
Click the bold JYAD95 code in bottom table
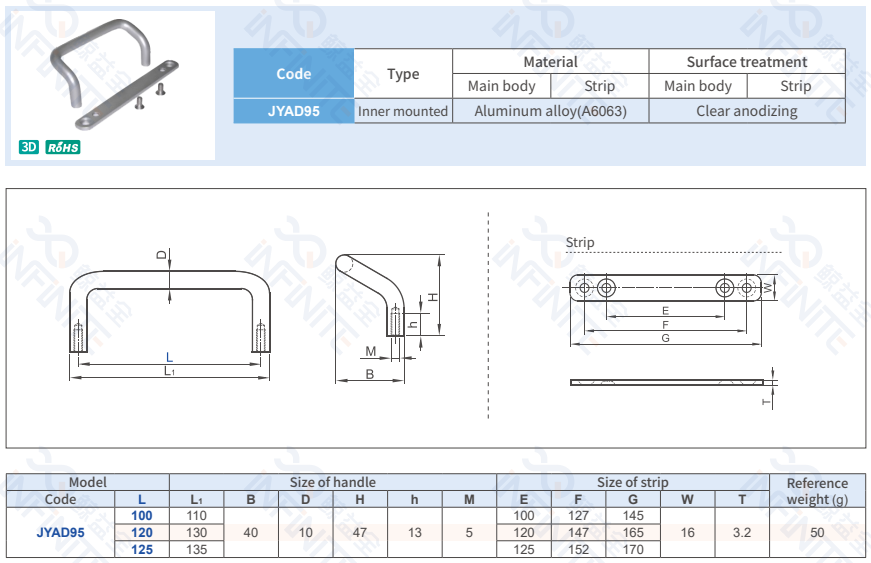pyautogui.click(x=60, y=532)
